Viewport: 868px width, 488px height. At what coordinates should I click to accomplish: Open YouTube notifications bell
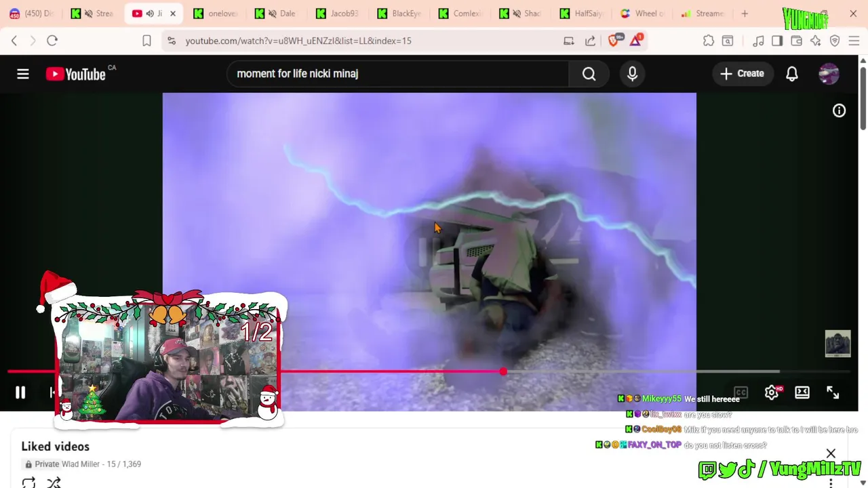(792, 74)
